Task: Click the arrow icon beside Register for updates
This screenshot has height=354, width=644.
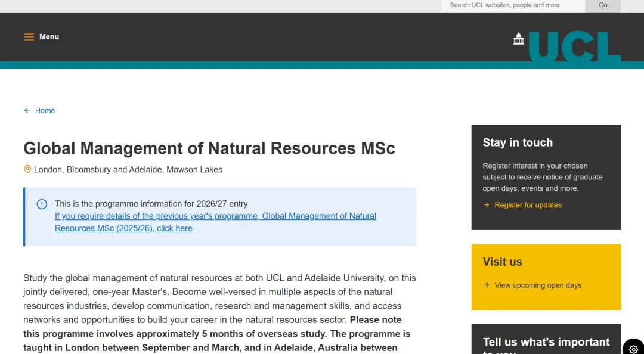Action: tap(487, 205)
